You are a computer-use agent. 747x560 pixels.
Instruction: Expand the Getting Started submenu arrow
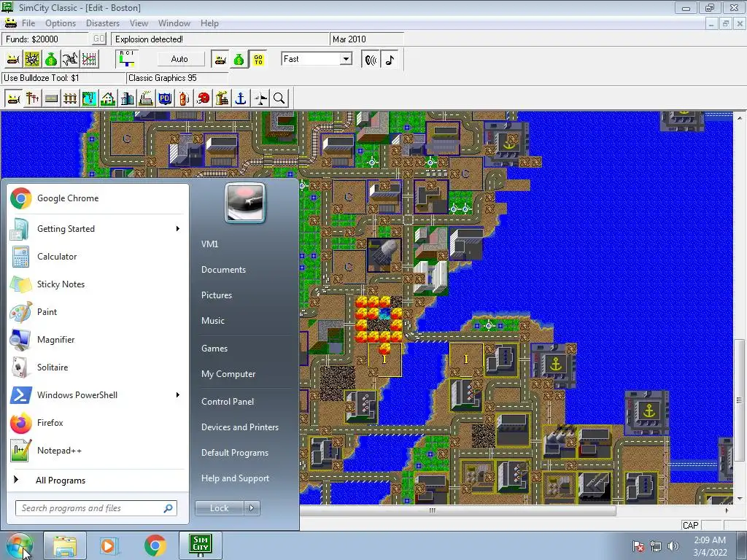(x=178, y=228)
